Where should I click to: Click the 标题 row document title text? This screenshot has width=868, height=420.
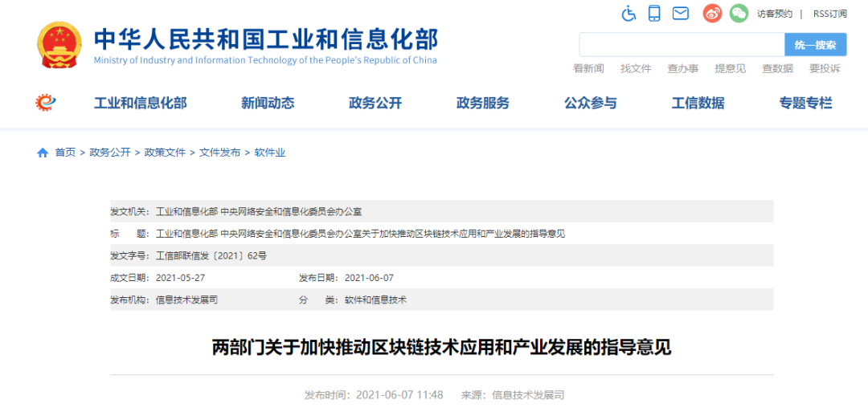pyautogui.click(x=360, y=234)
